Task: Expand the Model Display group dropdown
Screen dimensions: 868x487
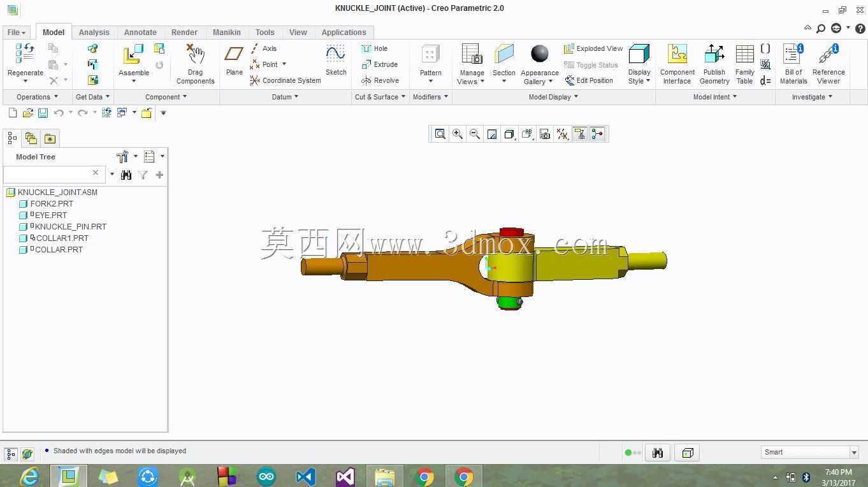Action: 554,97
